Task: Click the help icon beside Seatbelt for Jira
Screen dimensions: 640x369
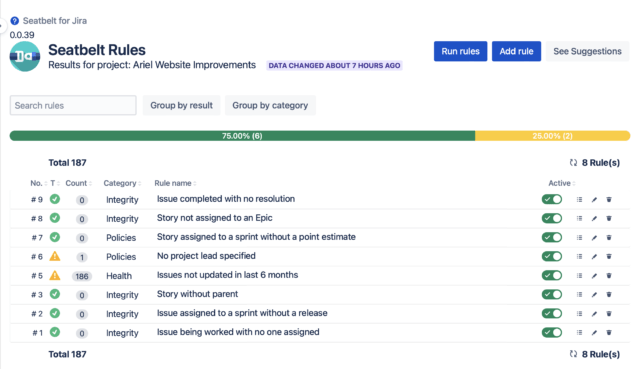Action: point(15,21)
